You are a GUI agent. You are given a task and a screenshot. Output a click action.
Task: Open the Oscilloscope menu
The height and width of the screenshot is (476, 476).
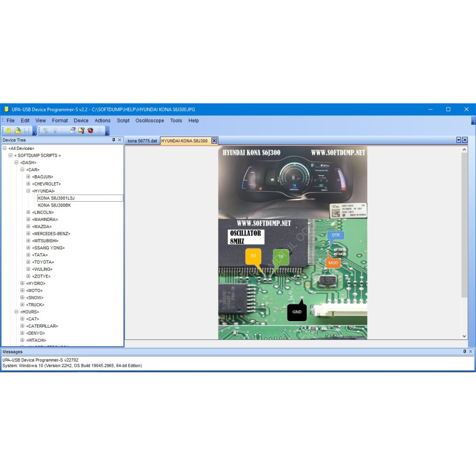[x=149, y=120]
